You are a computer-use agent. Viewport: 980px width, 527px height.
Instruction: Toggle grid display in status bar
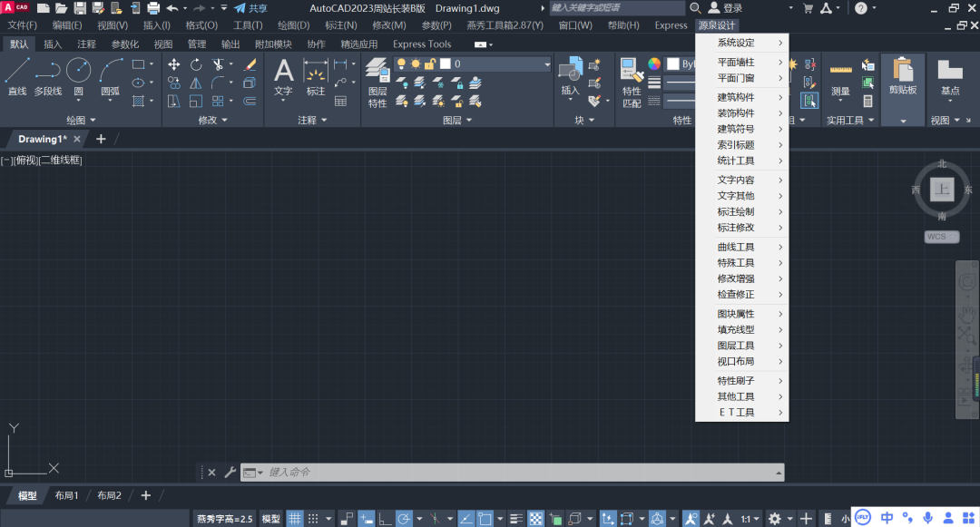click(295, 519)
